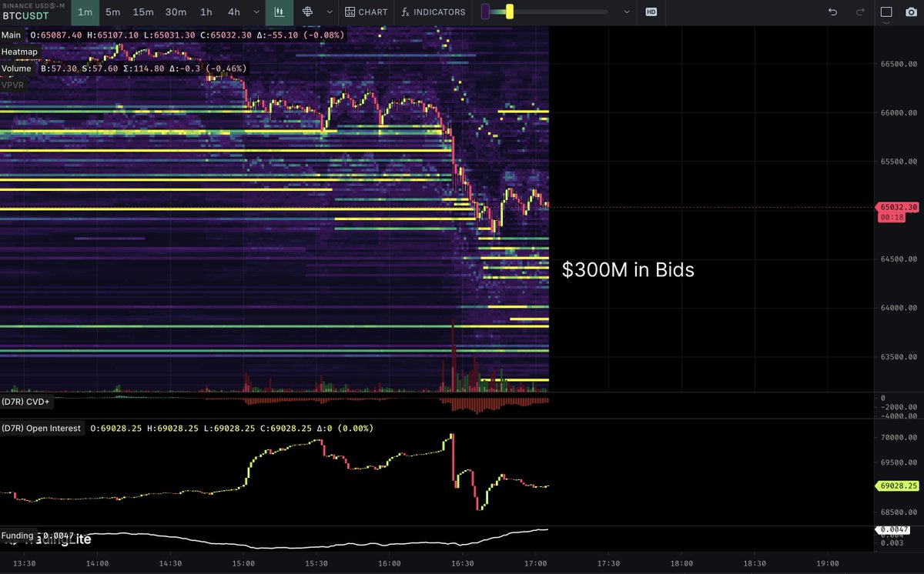Enable HD chart rendering
924x574 pixels.
click(651, 12)
